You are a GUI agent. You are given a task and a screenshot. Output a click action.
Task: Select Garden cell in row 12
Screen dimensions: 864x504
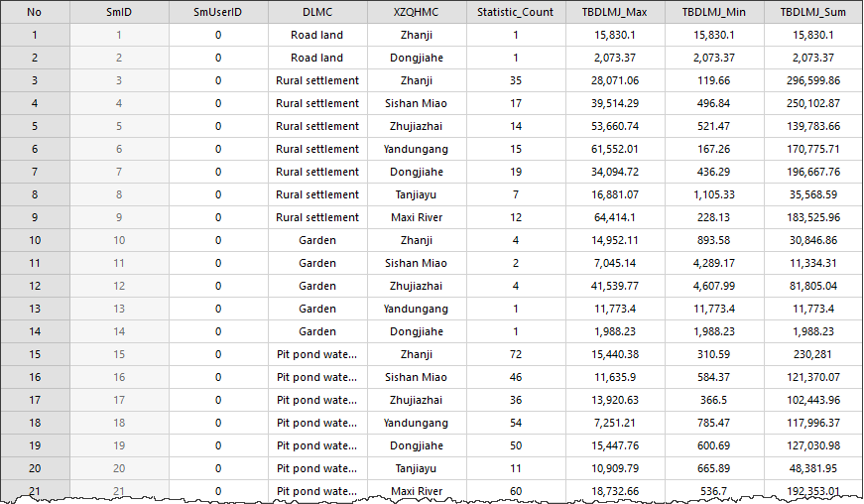(317, 286)
